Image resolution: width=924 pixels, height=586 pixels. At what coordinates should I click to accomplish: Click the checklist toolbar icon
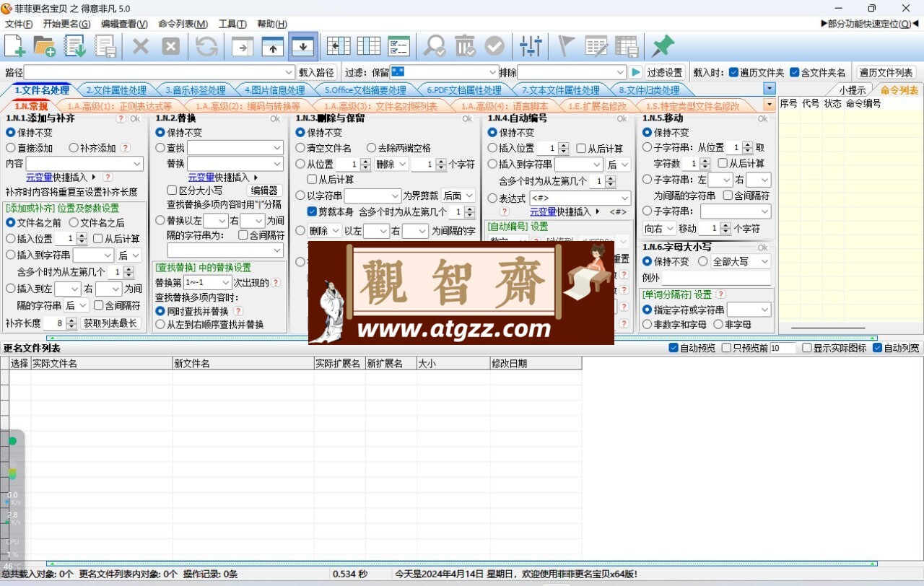[x=398, y=46]
